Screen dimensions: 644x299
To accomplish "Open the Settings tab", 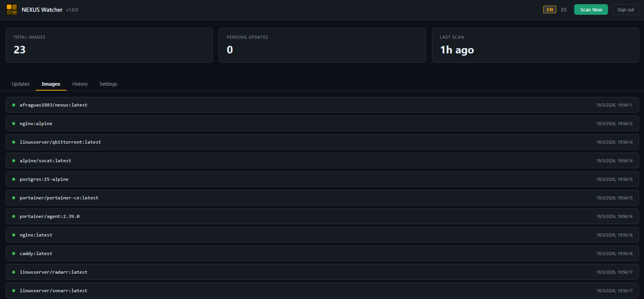I will click(108, 84).
